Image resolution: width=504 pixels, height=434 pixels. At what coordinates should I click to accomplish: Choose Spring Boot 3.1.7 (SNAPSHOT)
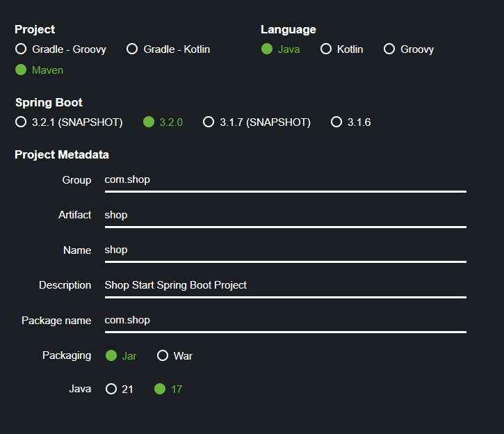(x=209, y=122)
